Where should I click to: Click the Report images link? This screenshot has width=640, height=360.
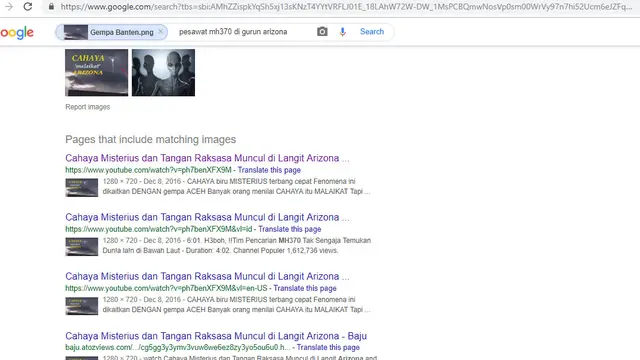tap(87, 107)
